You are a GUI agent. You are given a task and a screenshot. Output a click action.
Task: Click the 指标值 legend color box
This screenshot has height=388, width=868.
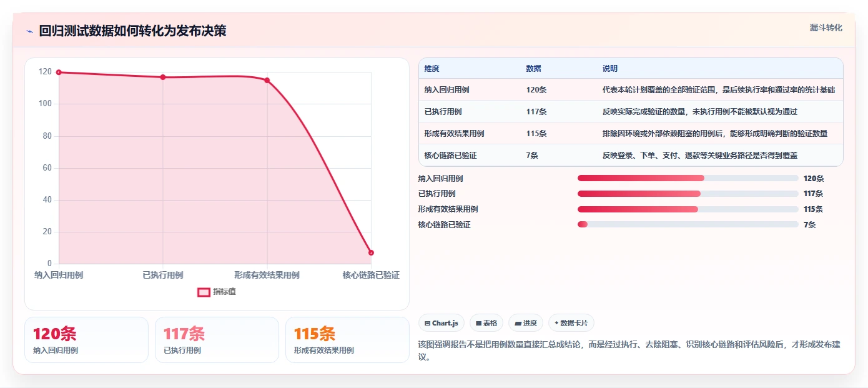coord(204,292)
